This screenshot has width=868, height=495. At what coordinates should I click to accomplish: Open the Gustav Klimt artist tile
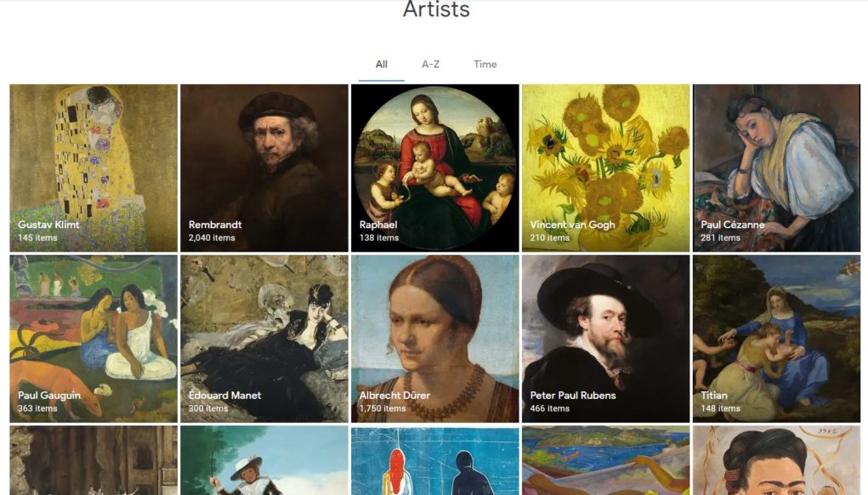coord(94,168)
